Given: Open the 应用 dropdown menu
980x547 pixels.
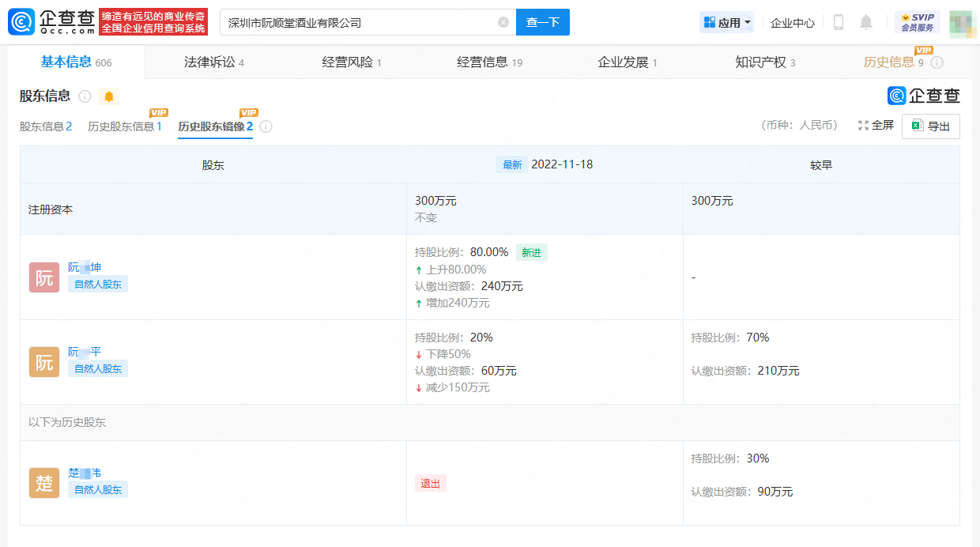Looking at the screenshot, I should 727,23.
